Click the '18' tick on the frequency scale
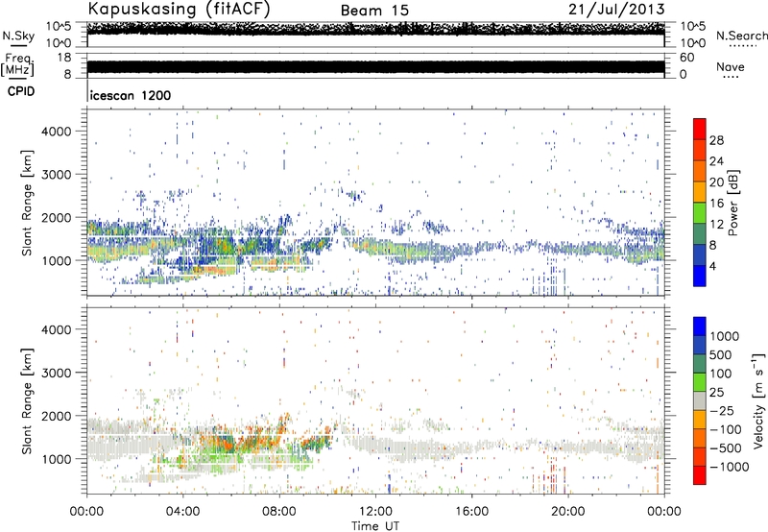This screenshot has width=768, height=532. click(63, 58)
